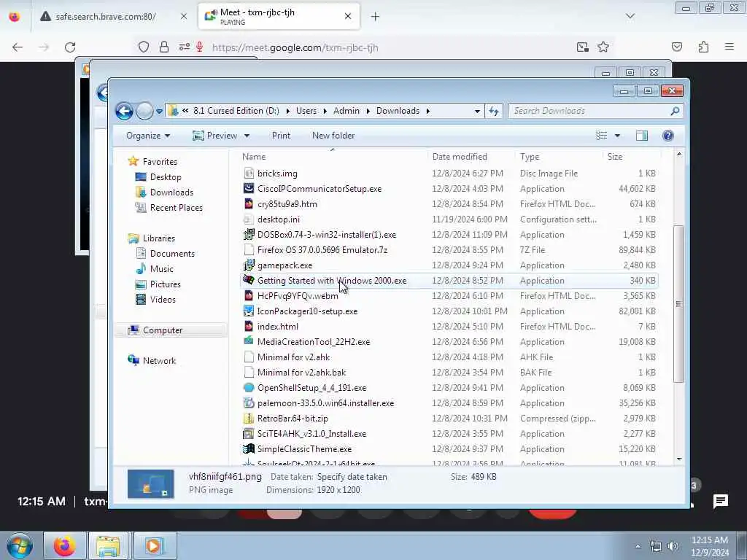Click the Preview toolbar button
747x560 pixels.
coord(215,136)
